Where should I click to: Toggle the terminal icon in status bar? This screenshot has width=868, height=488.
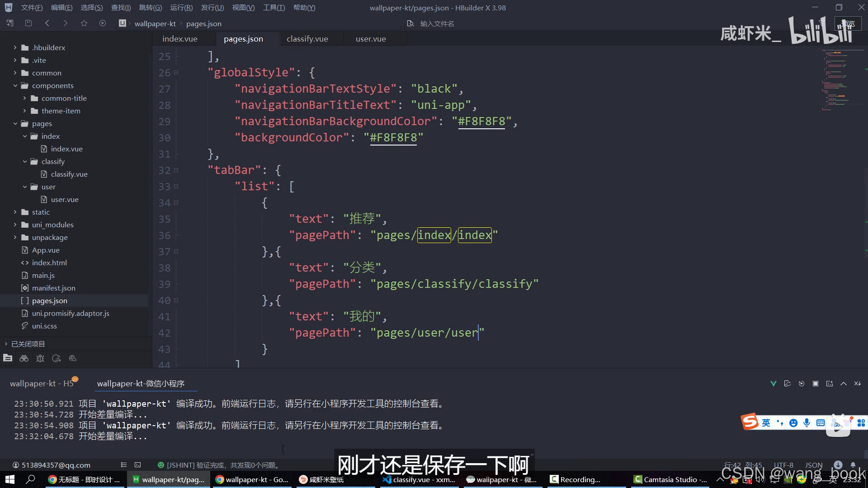[x=138, y=465]
